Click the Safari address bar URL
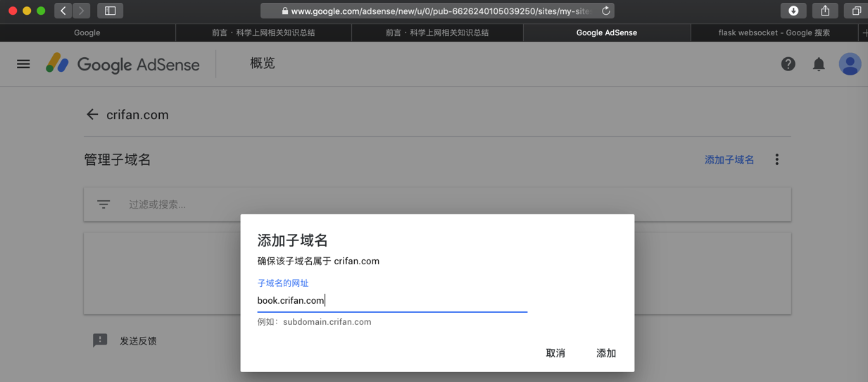Screen dimensions: 868x382 coord(436,11)
